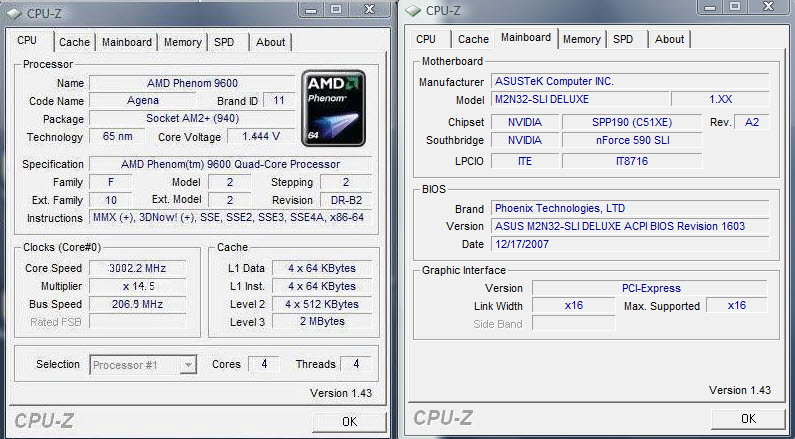This screenshot has width=795, height=439.
Task: Maximize the right CPU-Z window
Action: 735,7
